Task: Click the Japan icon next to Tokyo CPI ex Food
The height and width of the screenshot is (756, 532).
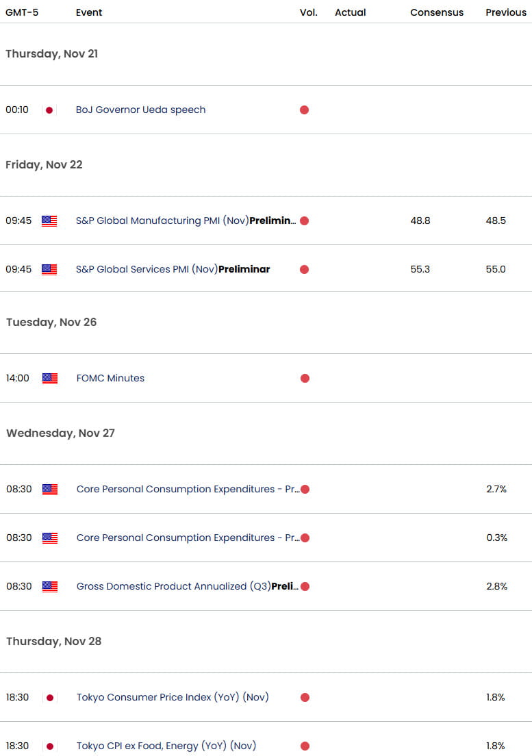Action: (x=49, y=746)
